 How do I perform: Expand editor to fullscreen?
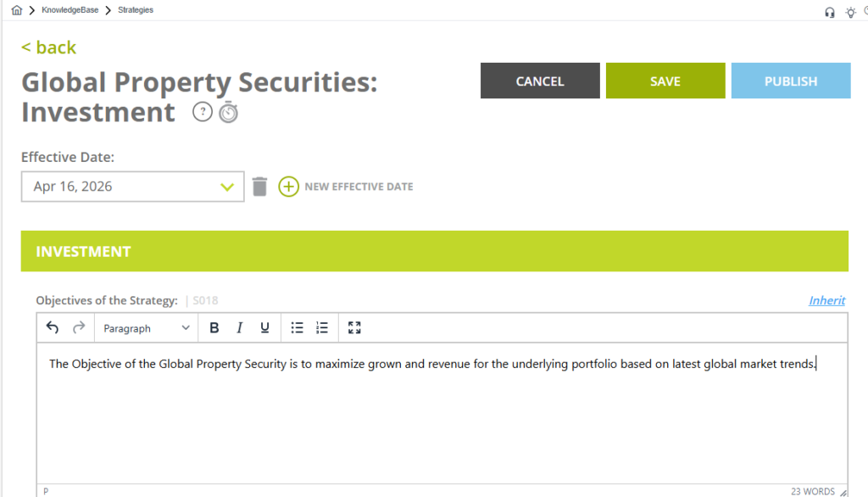click(x=354, y=328)
